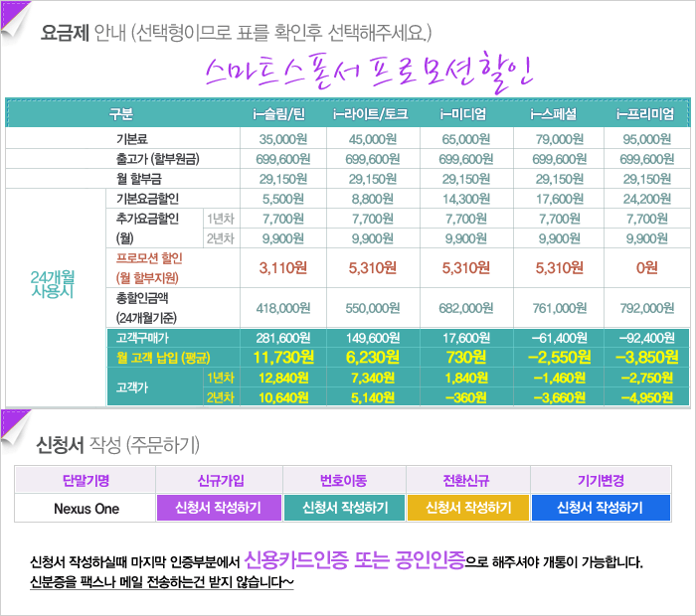Screen dimensions: 696x616
Task: Click the Nexus One device name cell
Action: (x=86, y=508)
